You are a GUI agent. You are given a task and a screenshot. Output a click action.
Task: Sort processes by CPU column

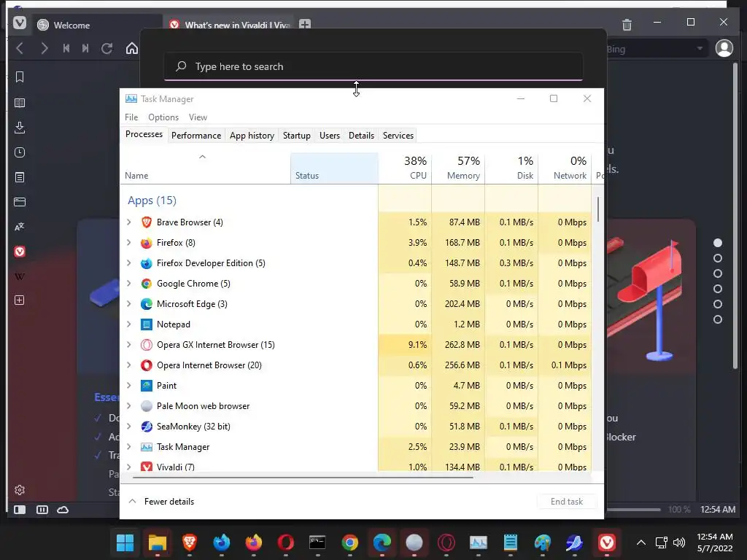pyautogui.click(x=405, y=168)
